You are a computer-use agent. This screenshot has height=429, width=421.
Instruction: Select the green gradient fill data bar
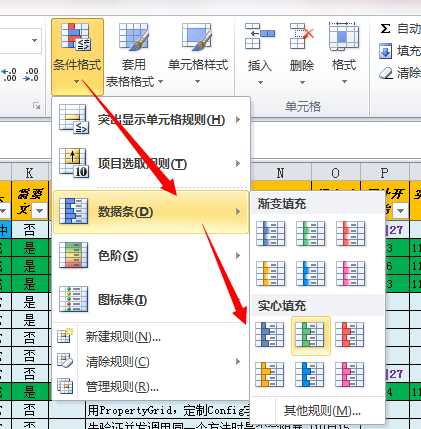click(x=310, y=233)
